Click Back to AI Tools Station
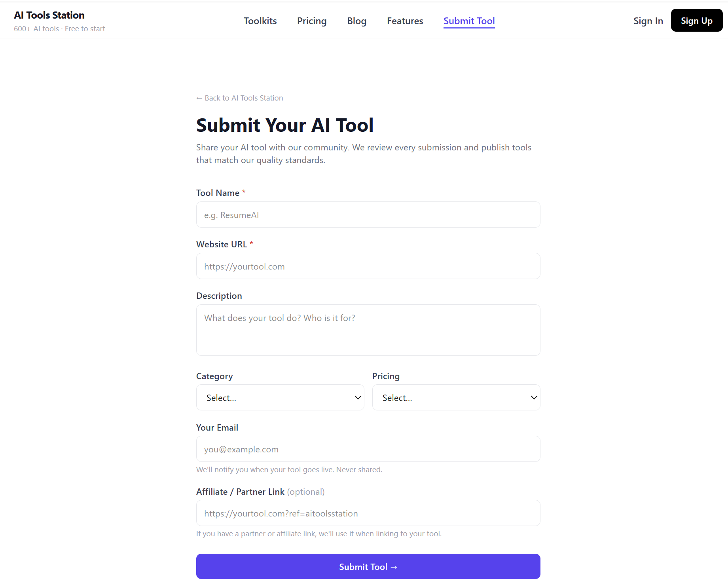 click(x=239, y=98)
